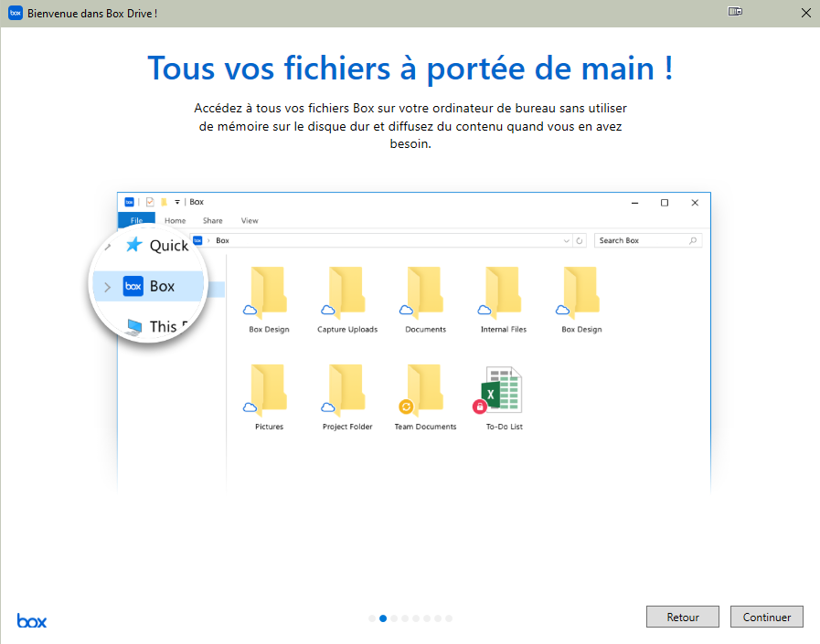820x644 pixels.
Task: Open the Share ribbon tab
Action: coord(213,220)
